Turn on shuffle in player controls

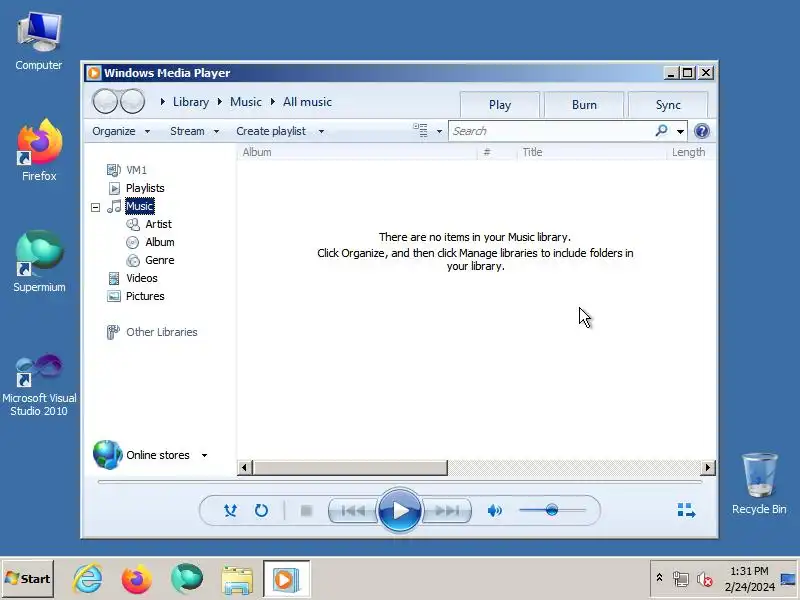click(230, 510)
